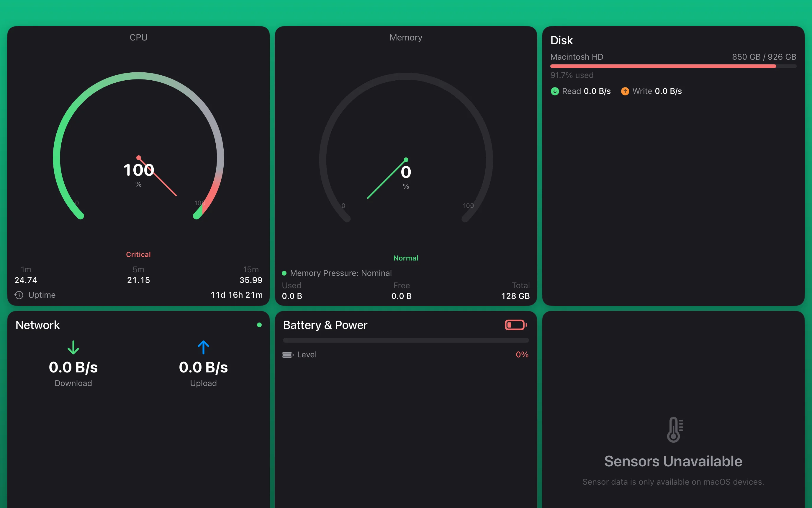Click the Memory Pressure green dot
Screen dimensions: 812x508
point(284,273)
